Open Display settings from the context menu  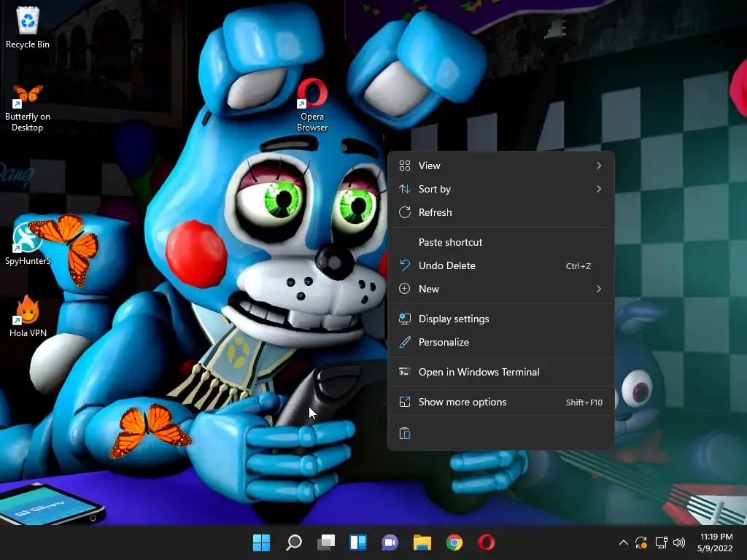[x=501, y=319]
